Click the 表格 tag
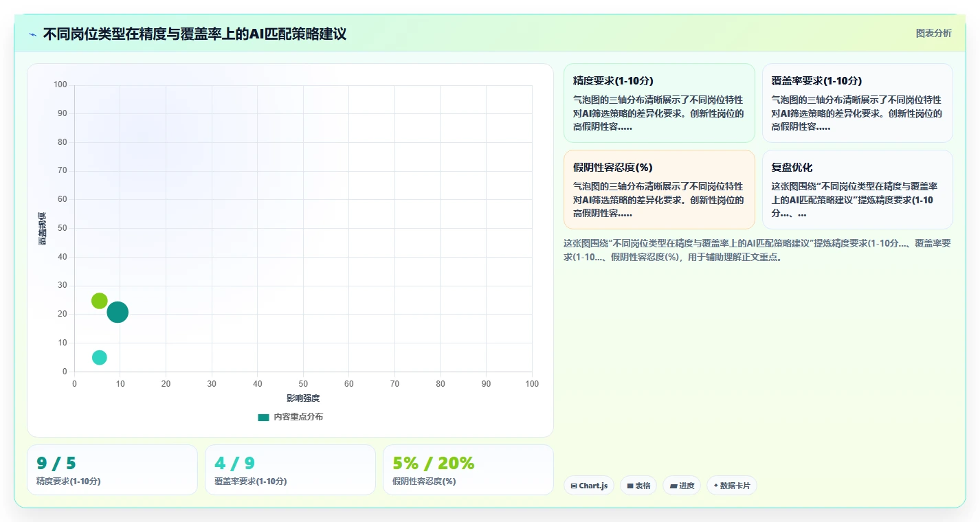The height and width of the screenshot is (522, 980). 638,486
